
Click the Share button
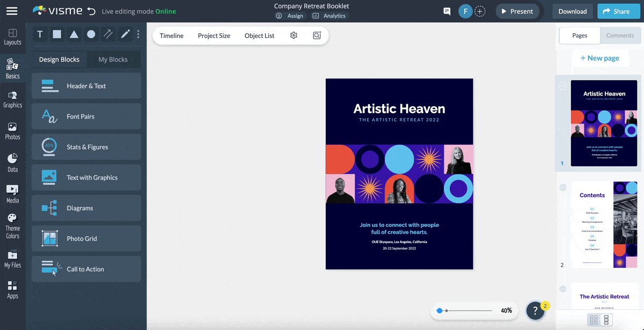616,11
